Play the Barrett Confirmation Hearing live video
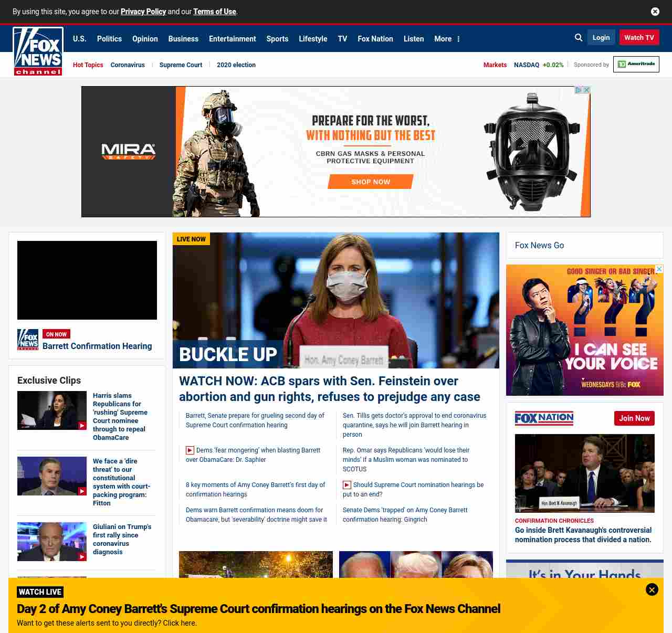 click(87, 280)
